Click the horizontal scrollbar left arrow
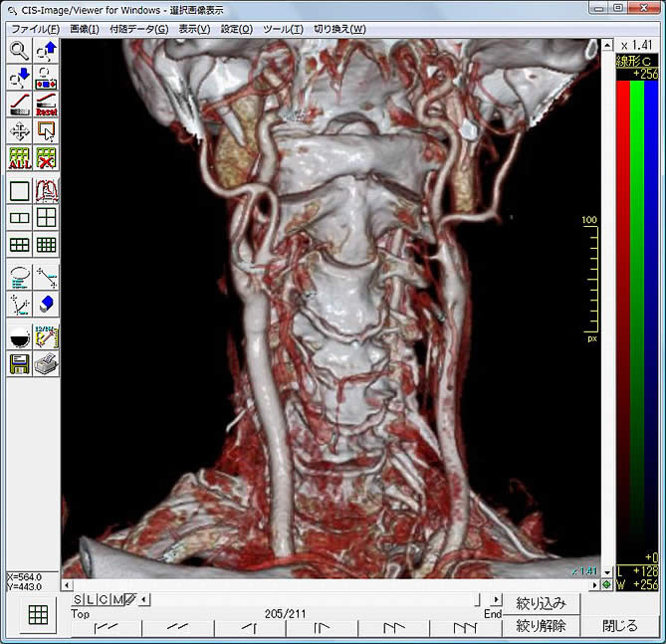 (67, 585)
